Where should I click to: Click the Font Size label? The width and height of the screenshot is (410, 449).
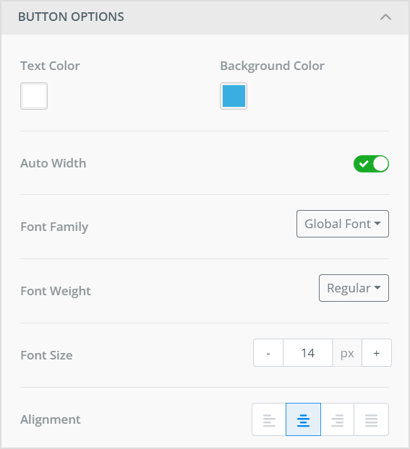point(46,355)
